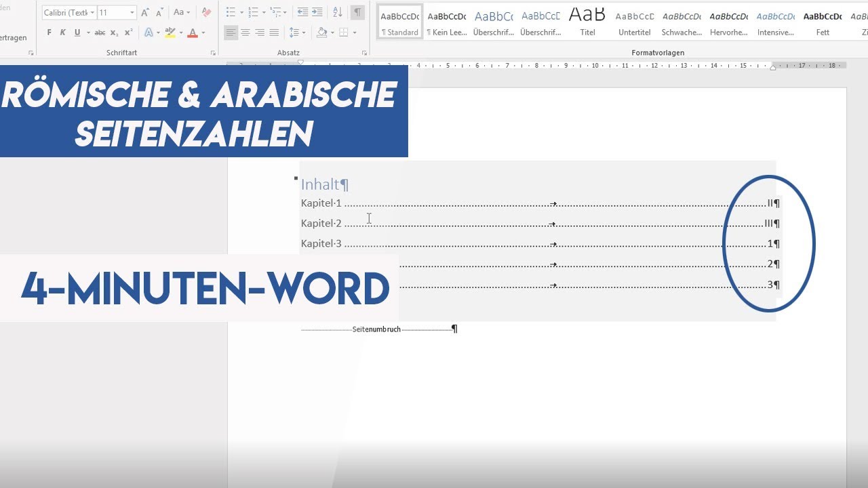
Task: Open the highlight color dropdown arrow
Action: [x=180, y=33]
